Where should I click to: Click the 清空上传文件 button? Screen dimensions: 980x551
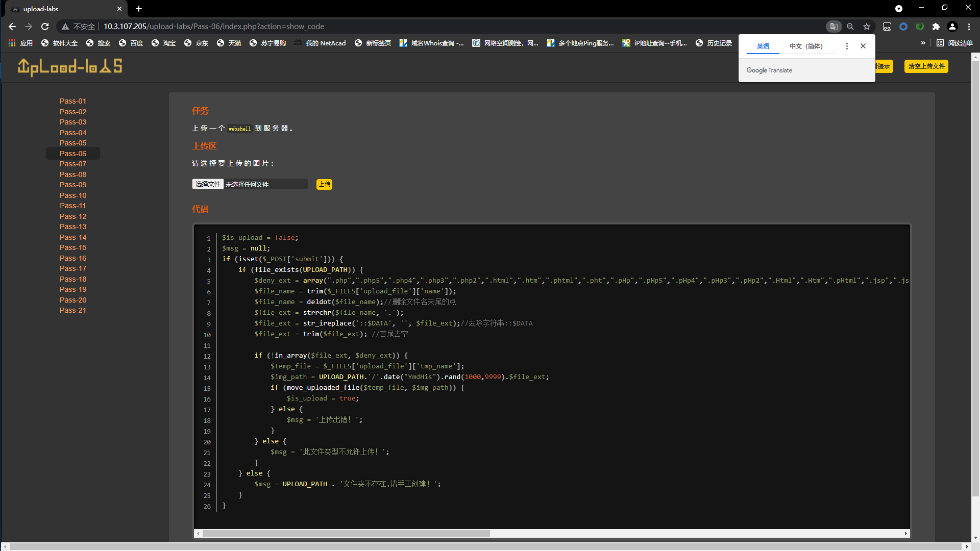pyautogui.click(x=926, y=66)
